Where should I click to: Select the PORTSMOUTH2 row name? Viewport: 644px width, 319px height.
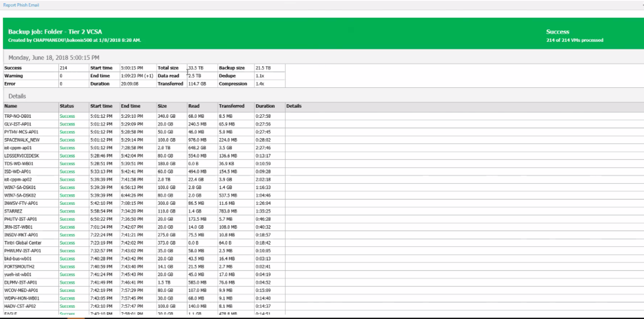coord(19,266)
